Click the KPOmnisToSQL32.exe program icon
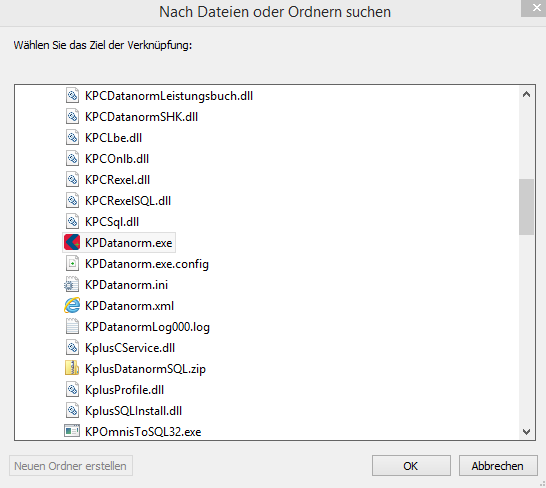This screenshot has height=488, width=546. click(x=72, y=431)
